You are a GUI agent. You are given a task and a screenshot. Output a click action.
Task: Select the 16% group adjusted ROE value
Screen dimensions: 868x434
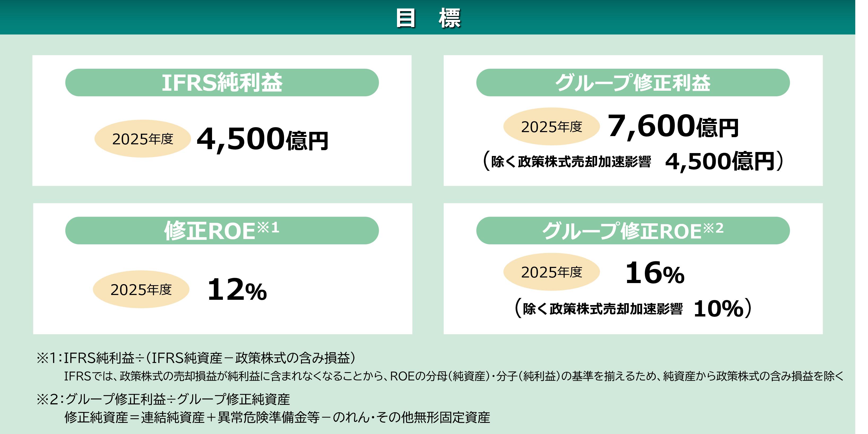coord(655,273)
